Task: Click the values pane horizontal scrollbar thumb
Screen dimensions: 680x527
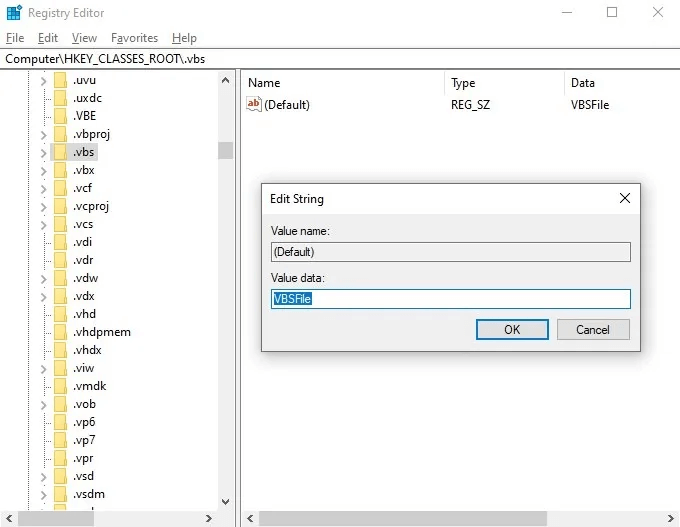Action: [x=403, y=518]
